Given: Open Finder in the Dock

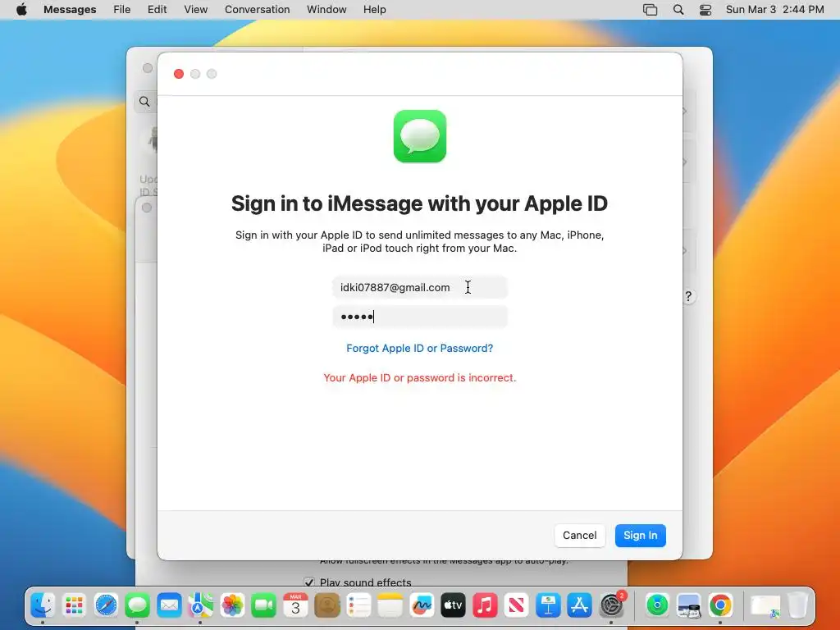Looking at the screenshot, I should 43,605.
